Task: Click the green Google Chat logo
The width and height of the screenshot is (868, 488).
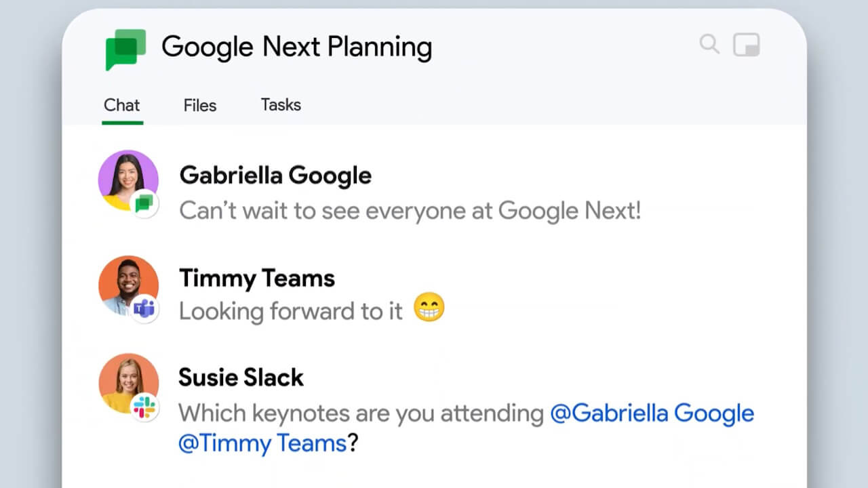Action: click(x=125, y=49)
